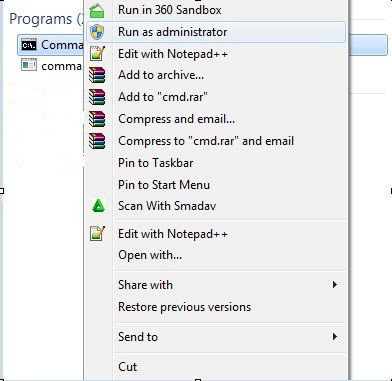
Task: Choose second Edit with Notepad++ entry
Action: [215, 234]
